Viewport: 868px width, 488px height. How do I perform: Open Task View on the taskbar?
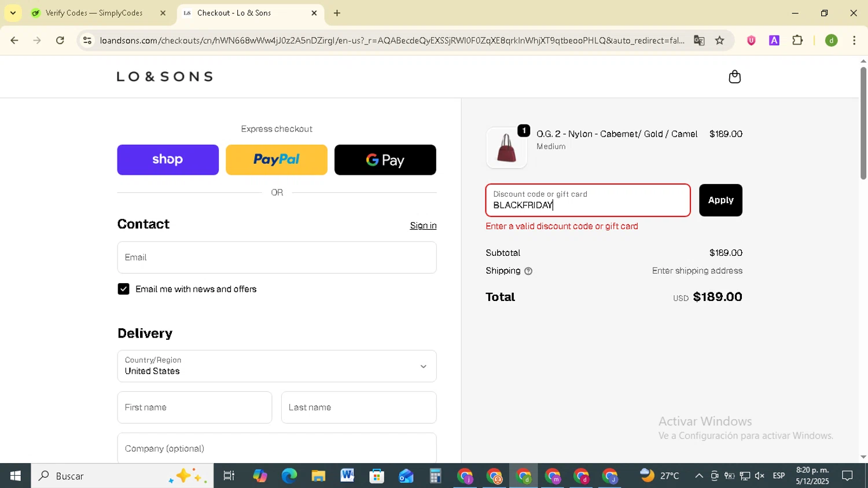coord(229,476)
